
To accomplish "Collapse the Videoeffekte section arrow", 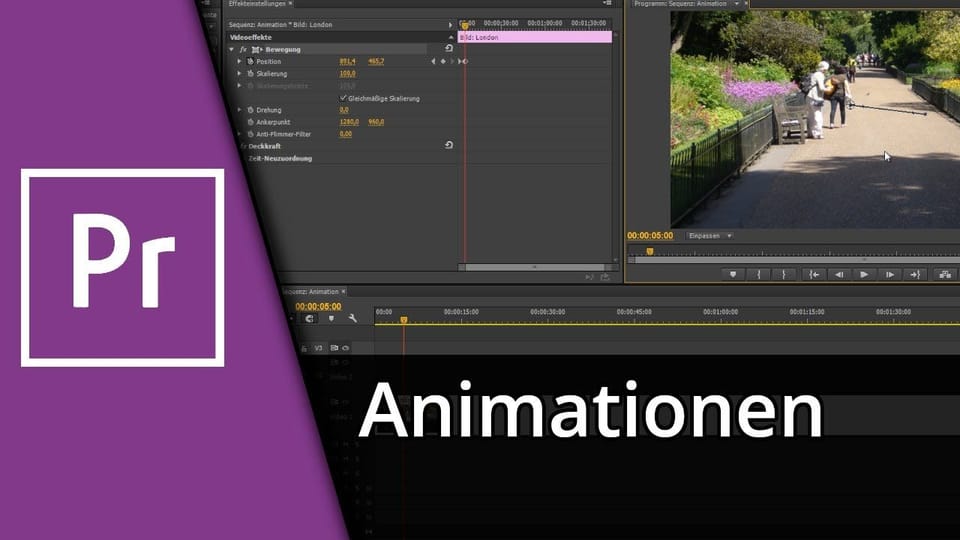I will pos(451,37).
